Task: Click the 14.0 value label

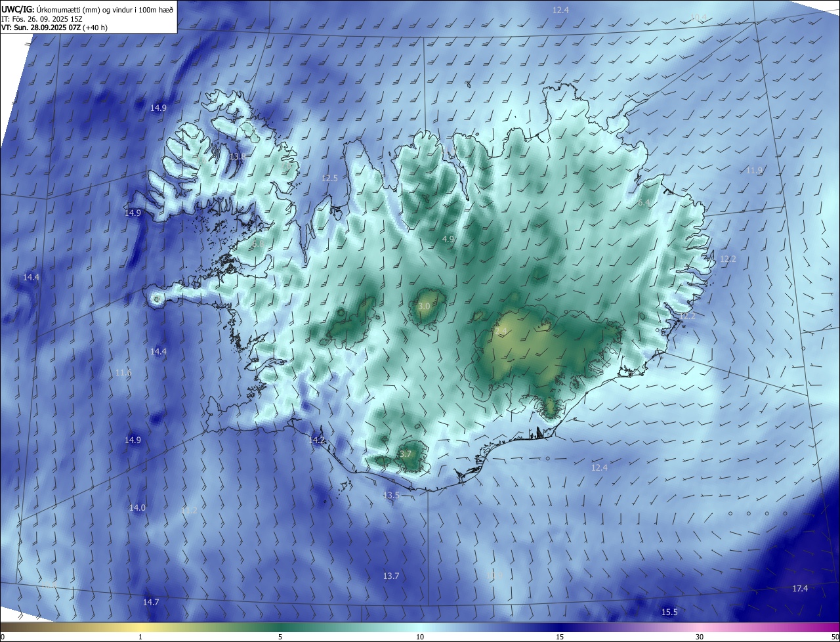Action: (x=137, y=507)
